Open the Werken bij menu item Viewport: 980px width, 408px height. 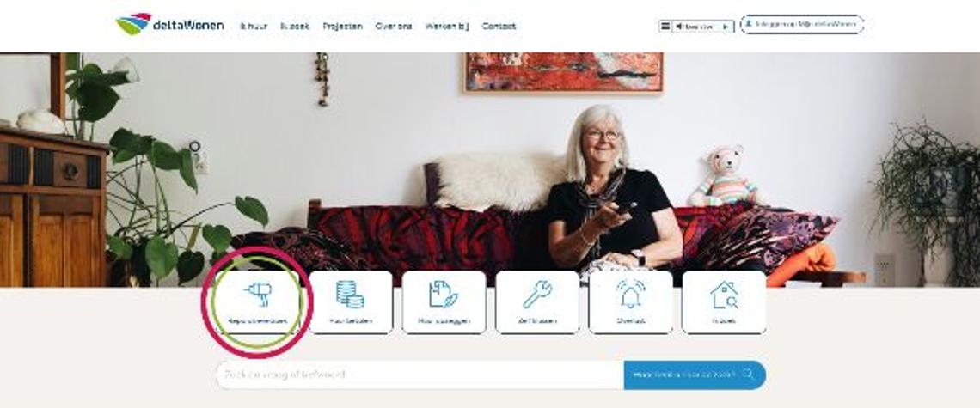(x=447, y=27)
